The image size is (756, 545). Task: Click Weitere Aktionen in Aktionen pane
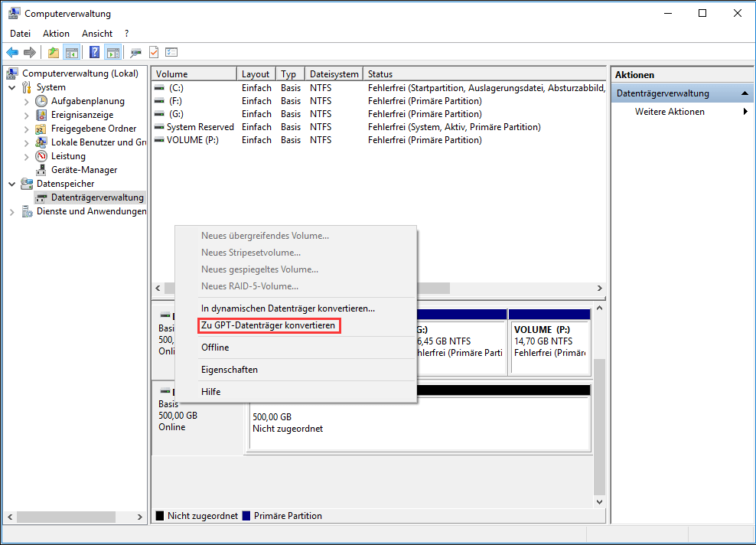coord(670,112)
